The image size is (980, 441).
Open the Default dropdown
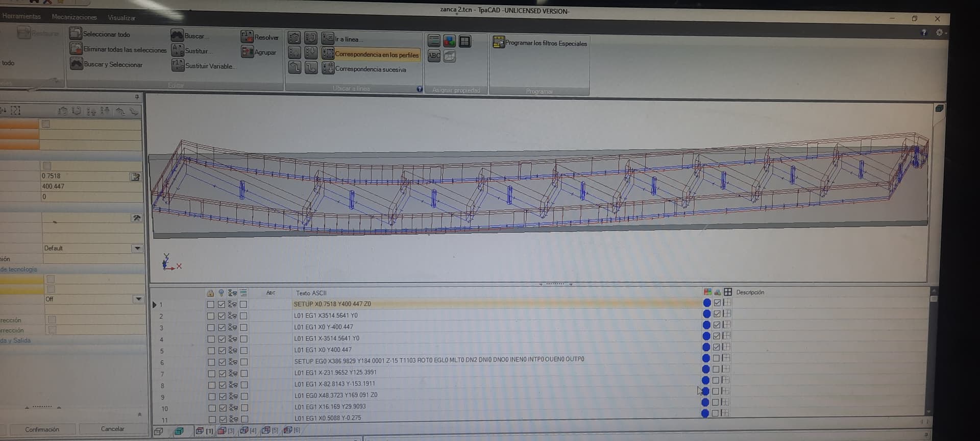pyautogui.click(x=137, y=249)
